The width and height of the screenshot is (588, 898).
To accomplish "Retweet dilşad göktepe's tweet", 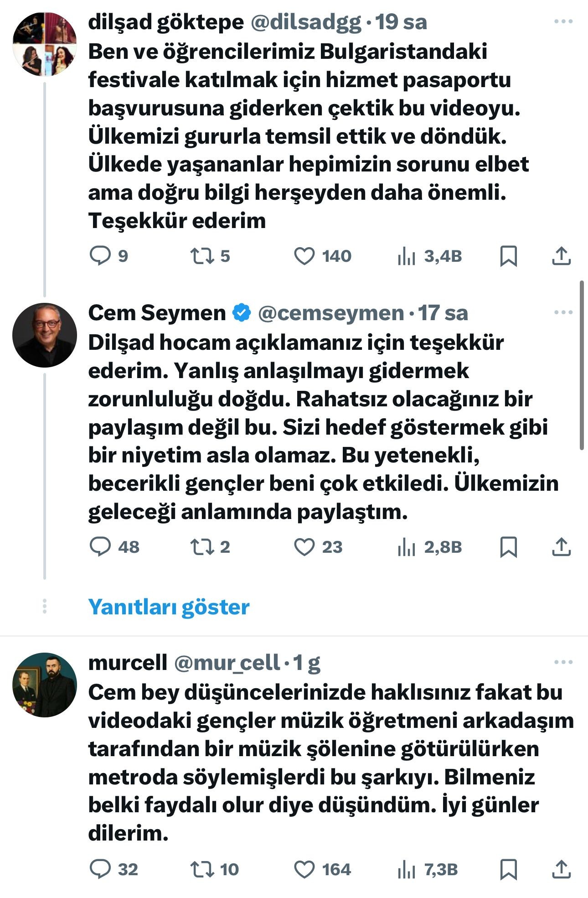I will tap(202, 256).
